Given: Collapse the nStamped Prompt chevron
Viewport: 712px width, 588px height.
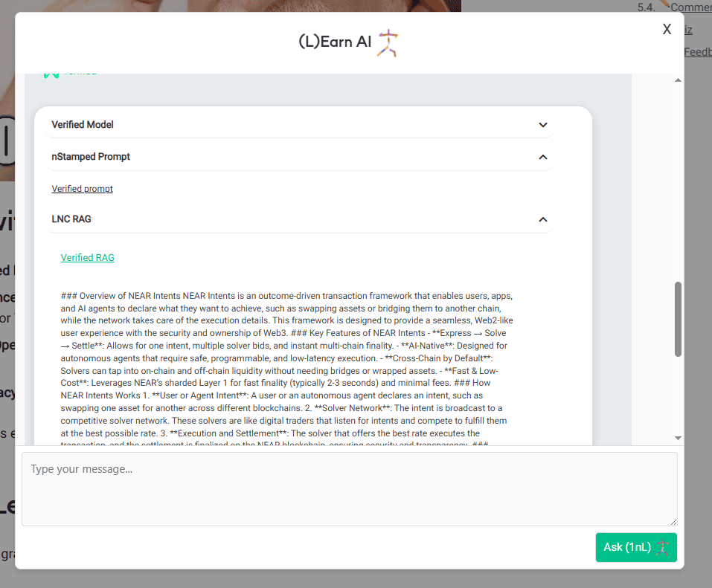Looking at the screenshot, I should (543, 158).
